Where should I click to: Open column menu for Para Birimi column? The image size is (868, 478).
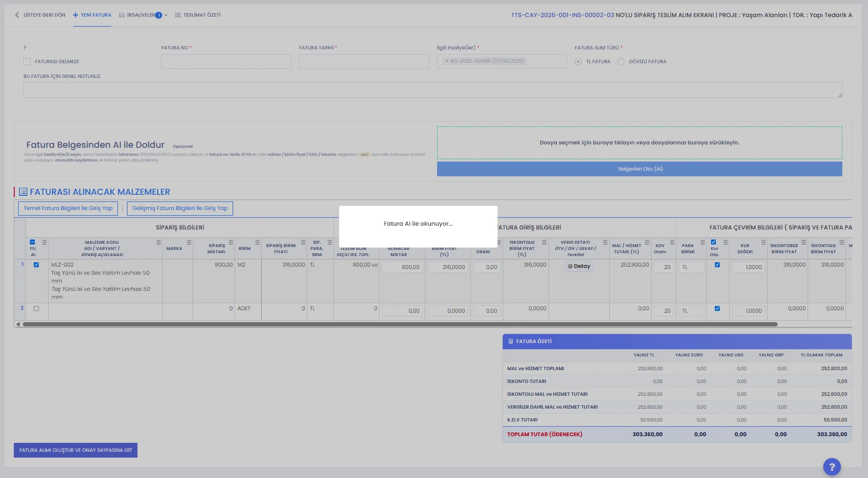(x=702, y=242)
